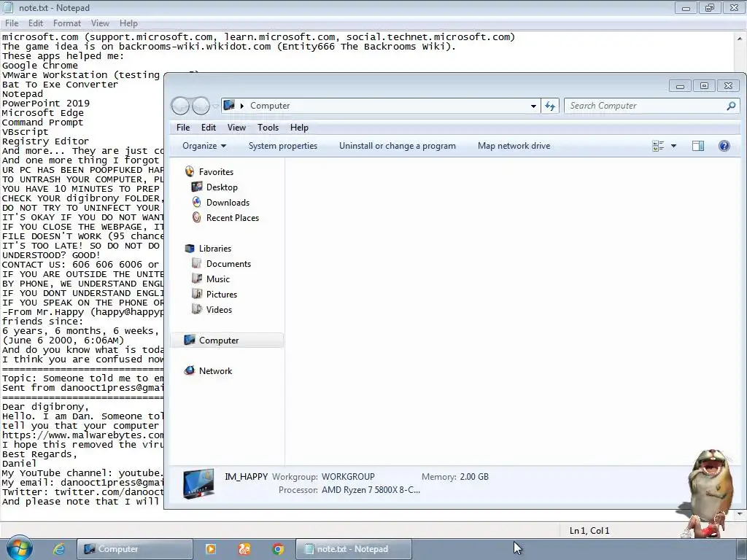Viewport: 747px width, 560px height.
Task: Click "PowerPoint 2019" line in Notepad
Action: [45, 104]
